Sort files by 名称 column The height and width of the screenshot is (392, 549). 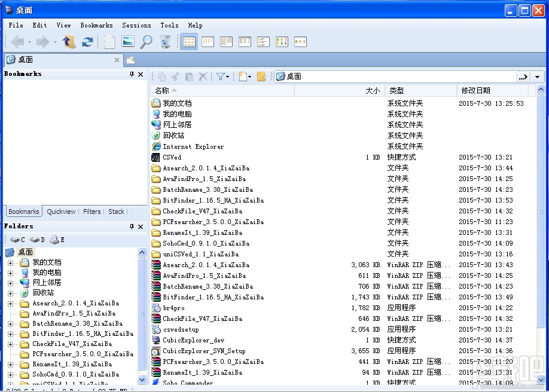(x=222, y=91)
